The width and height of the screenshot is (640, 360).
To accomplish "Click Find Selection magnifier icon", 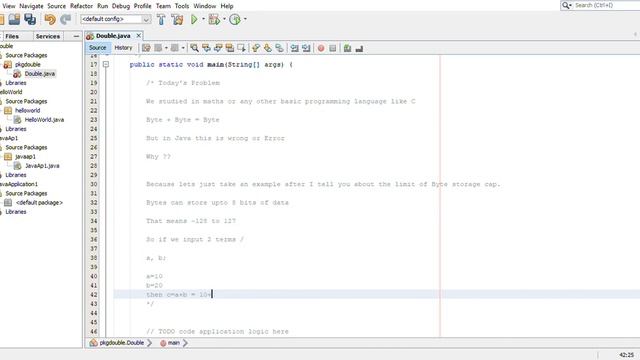I will click(194, 48).
